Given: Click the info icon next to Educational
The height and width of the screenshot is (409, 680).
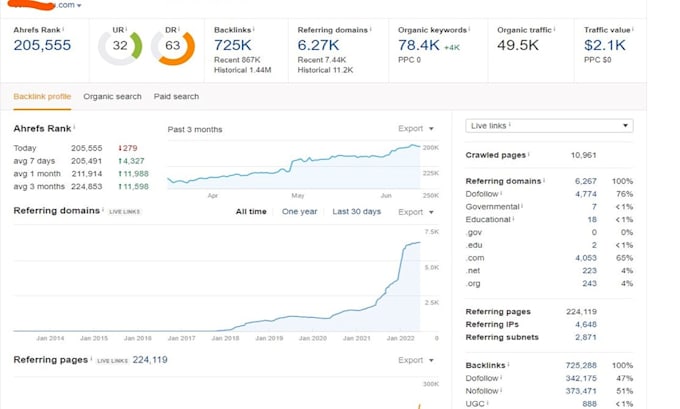Looking at the screenshot, I should point(513,219).
